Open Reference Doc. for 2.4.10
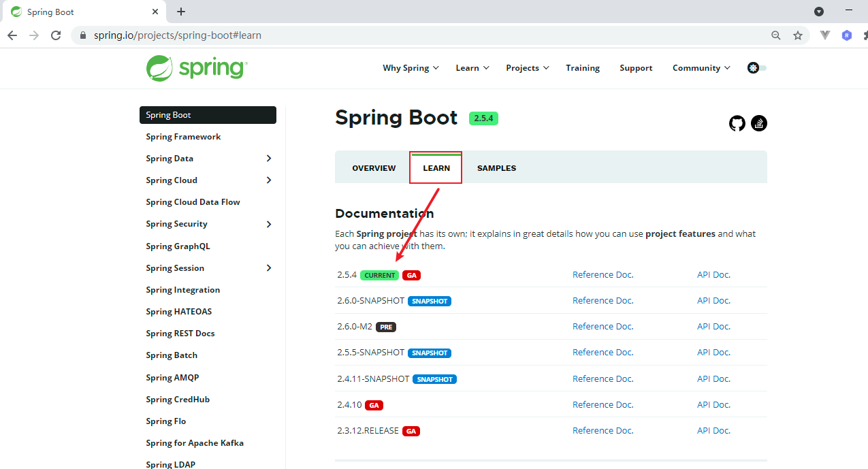Image resolution: width=868 pixels, height=469 pixels. (602, 405)
